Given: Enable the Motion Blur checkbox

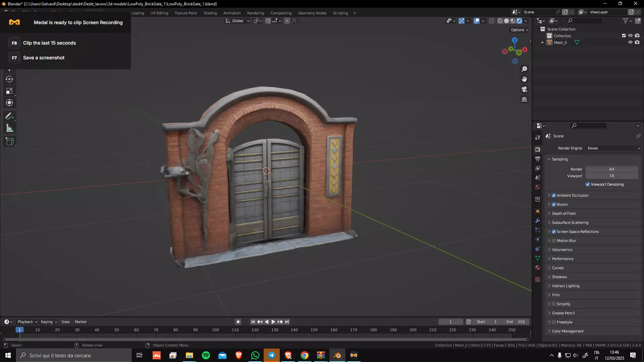Looking at the screenshot, I should (x=554, y=241).
